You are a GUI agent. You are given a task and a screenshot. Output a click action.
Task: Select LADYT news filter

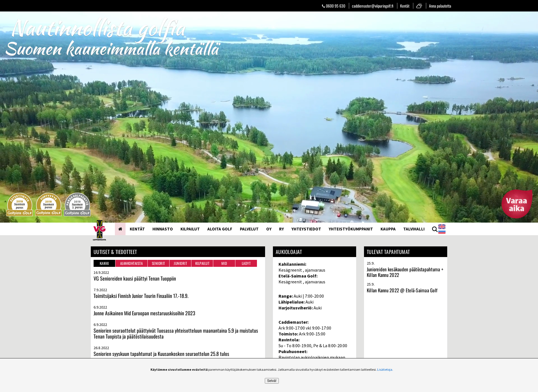[246, 263]
